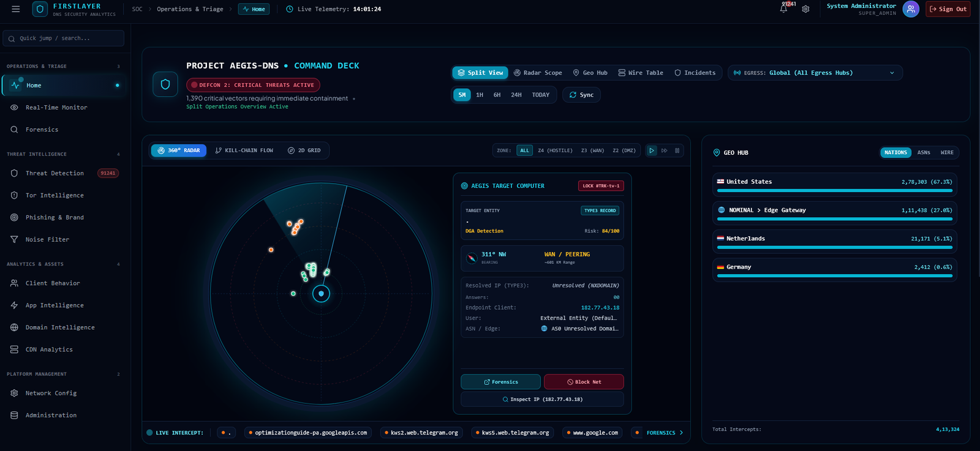Click the Phishing & Brand target icon

pyautogui.click(x=14, y=217)
